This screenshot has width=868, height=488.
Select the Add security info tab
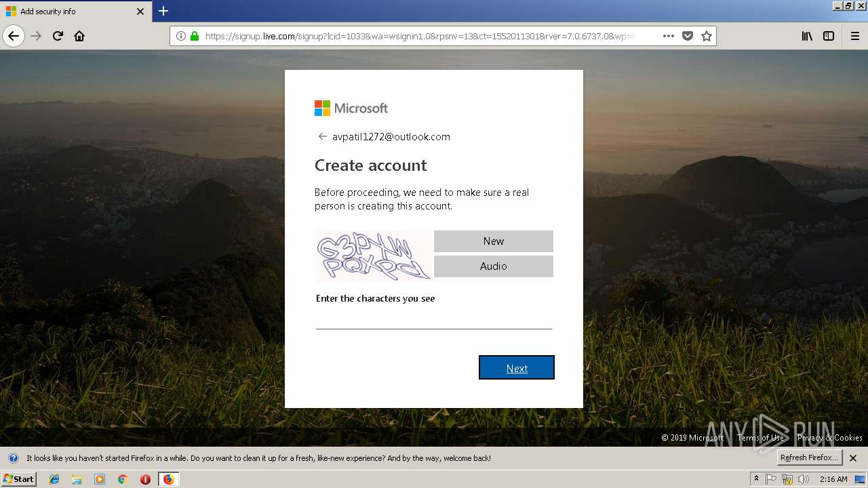tap(75, 12)
